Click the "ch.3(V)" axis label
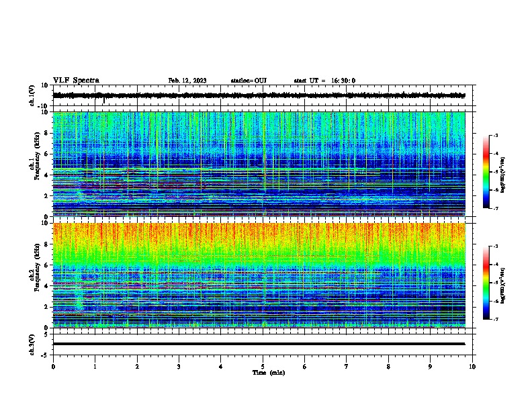The width and height of the screenshot is (532, 411). [x=32, y=345]
